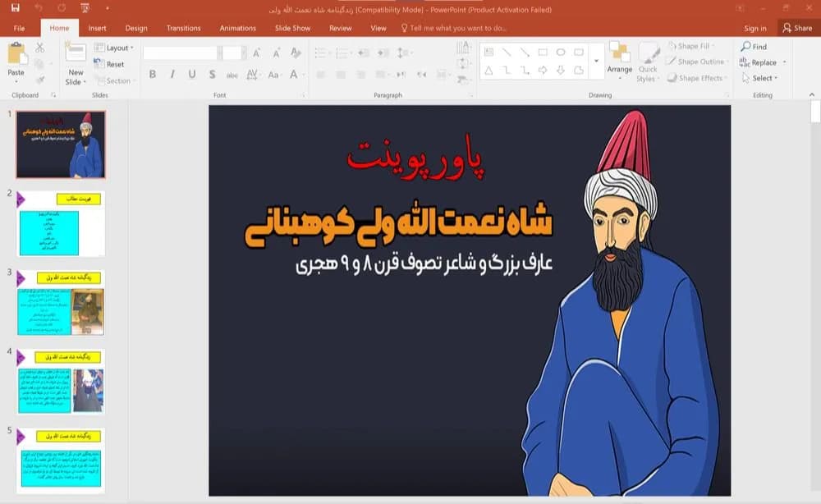
Task: Open the Paste options dropdown arrow
Action: [x=16, y=81]
